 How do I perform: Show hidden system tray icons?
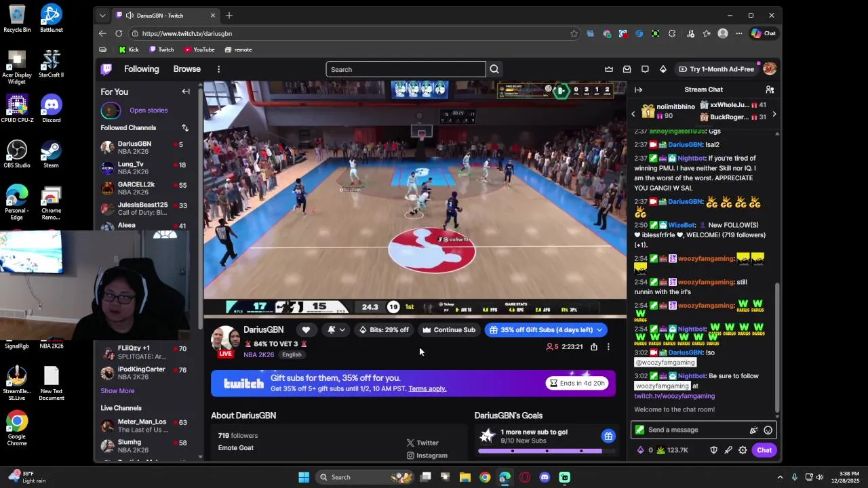[x=780, y=477]
